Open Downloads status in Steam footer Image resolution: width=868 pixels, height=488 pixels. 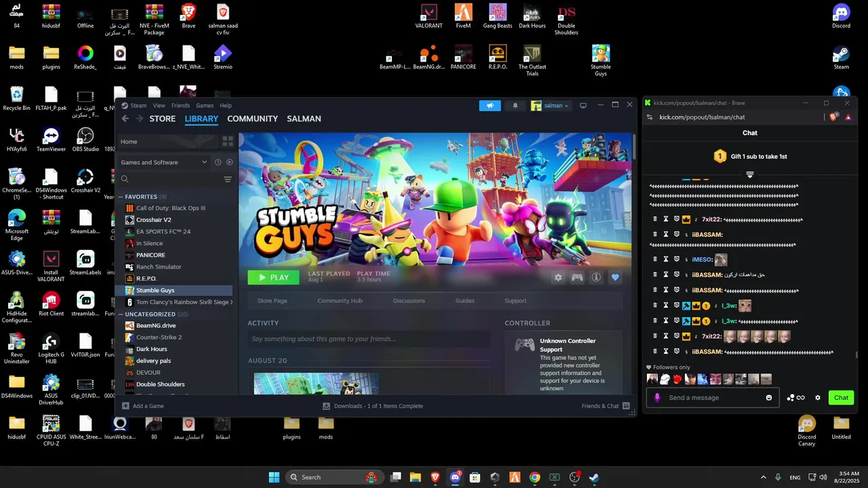coord(373,406)
